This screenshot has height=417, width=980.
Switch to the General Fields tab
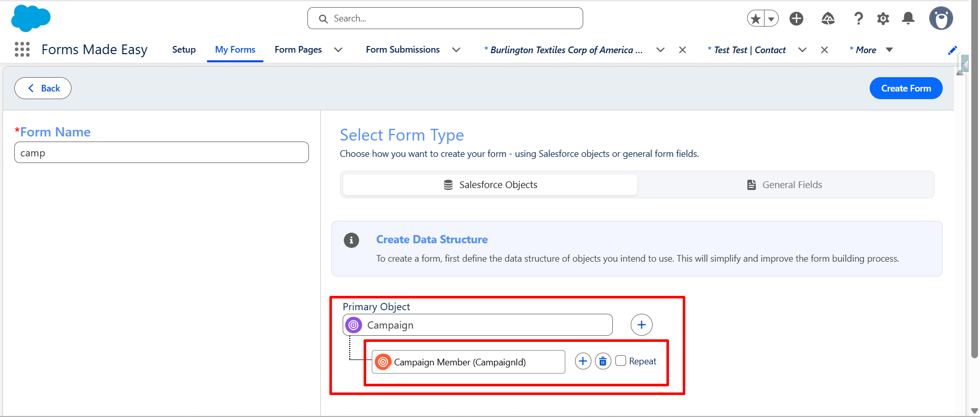click(785, 184)
